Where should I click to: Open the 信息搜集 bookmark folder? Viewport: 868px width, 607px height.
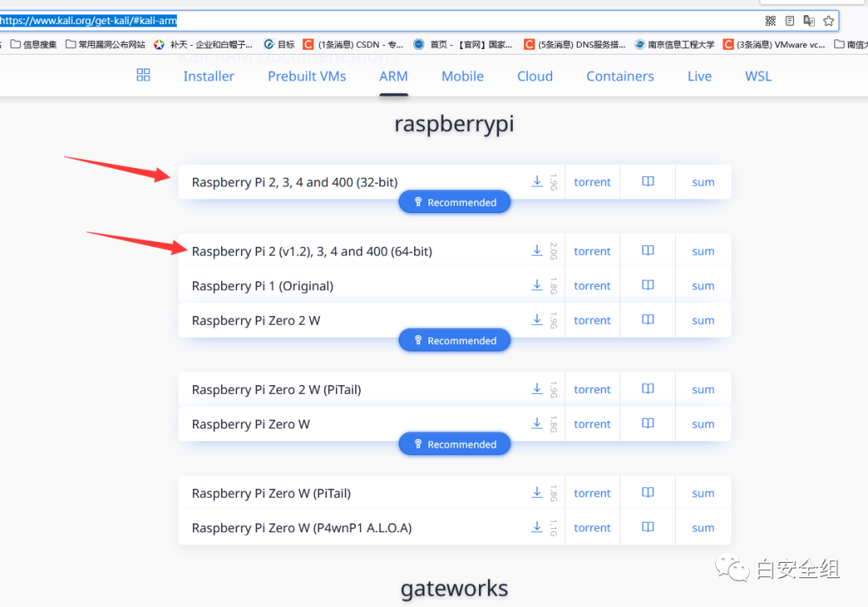pyautogui.click(x=34, y=44)
